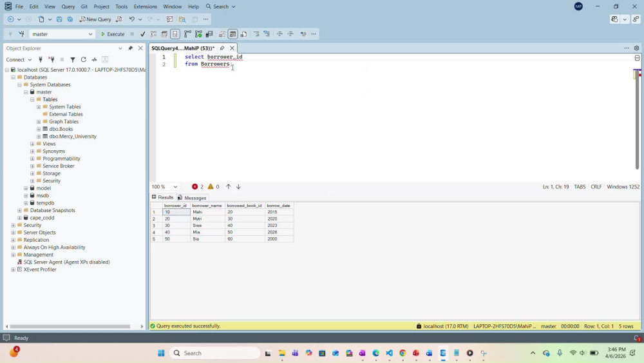Open the new file dropdown arrow
The image size is (644, 363).
[50, 19]
